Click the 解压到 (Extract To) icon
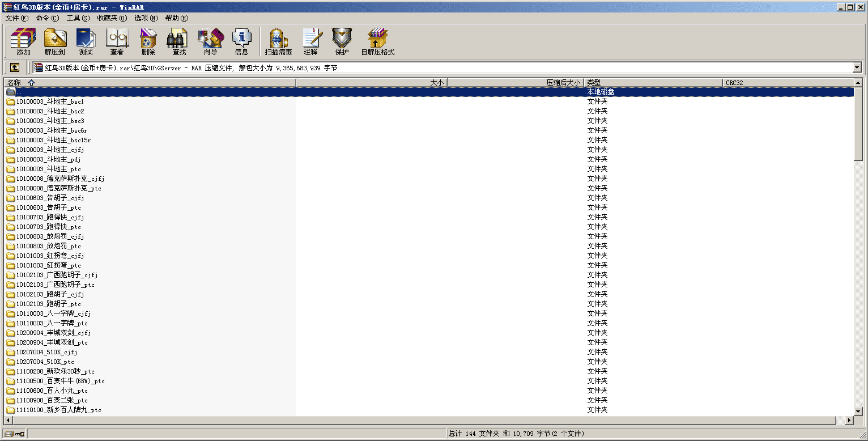The image size is (868, 441). point(55,41)
